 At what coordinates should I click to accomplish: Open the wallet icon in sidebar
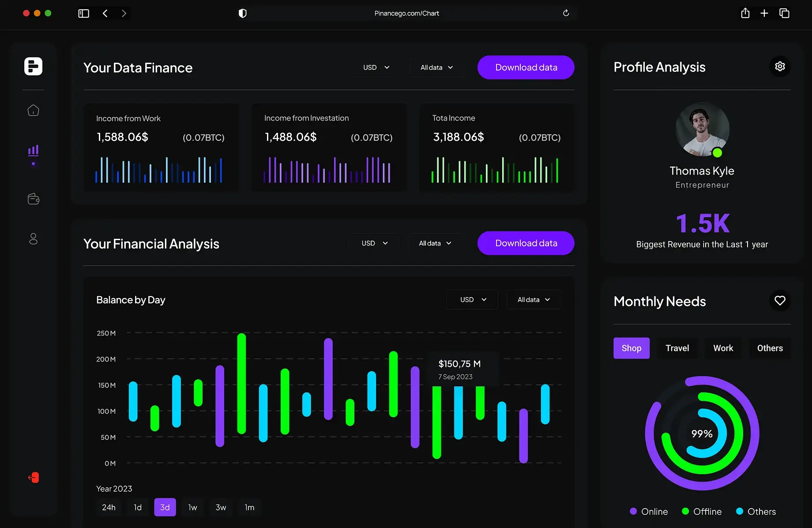pos(34,199)
